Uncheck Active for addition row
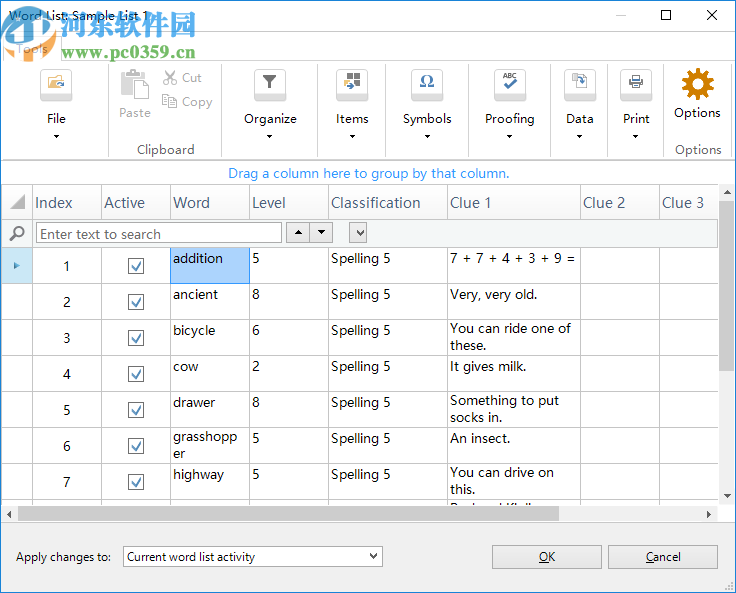The width and height of the screenshot is (736, 593). tap(136, 266)
